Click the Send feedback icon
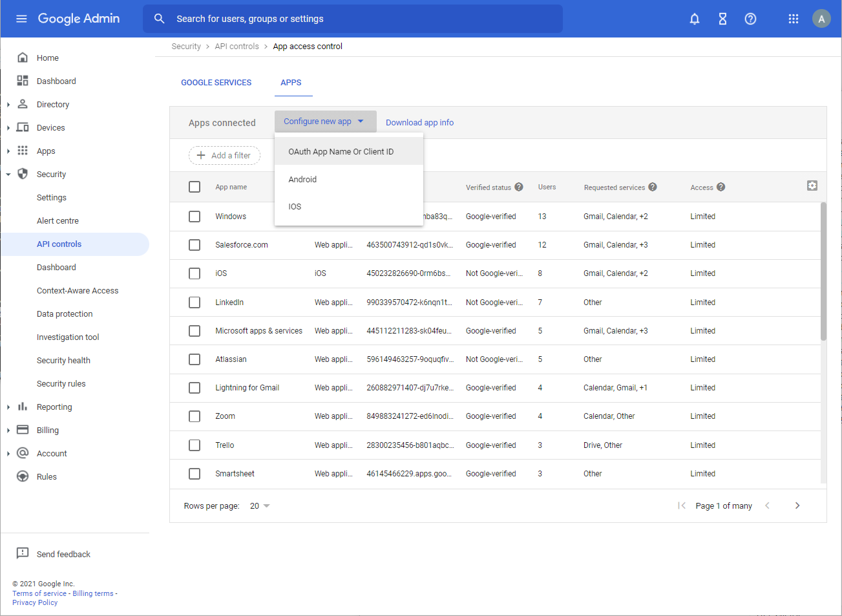The image size is (842, 616). tap(23, 553)
